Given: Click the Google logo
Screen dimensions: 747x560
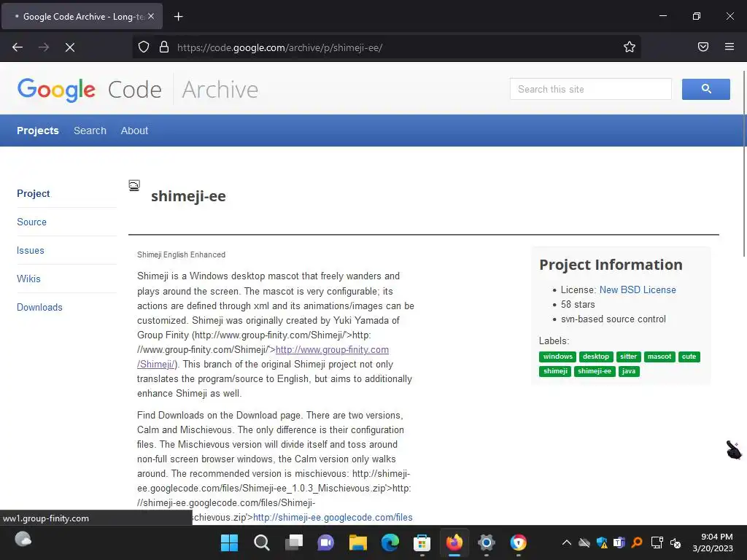Looking at the screenshot, I should (56, 90).
